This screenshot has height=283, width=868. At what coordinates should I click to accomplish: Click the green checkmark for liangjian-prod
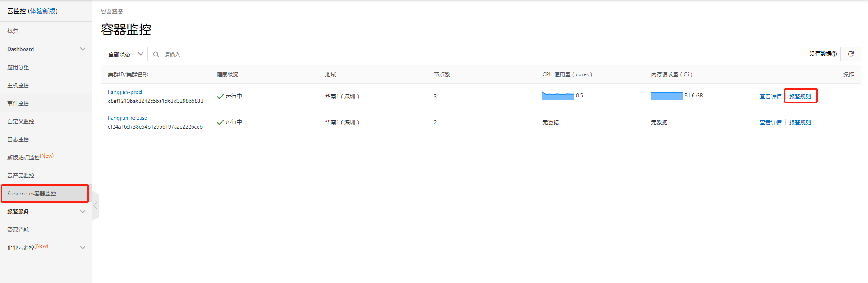(x=220, y=97)
